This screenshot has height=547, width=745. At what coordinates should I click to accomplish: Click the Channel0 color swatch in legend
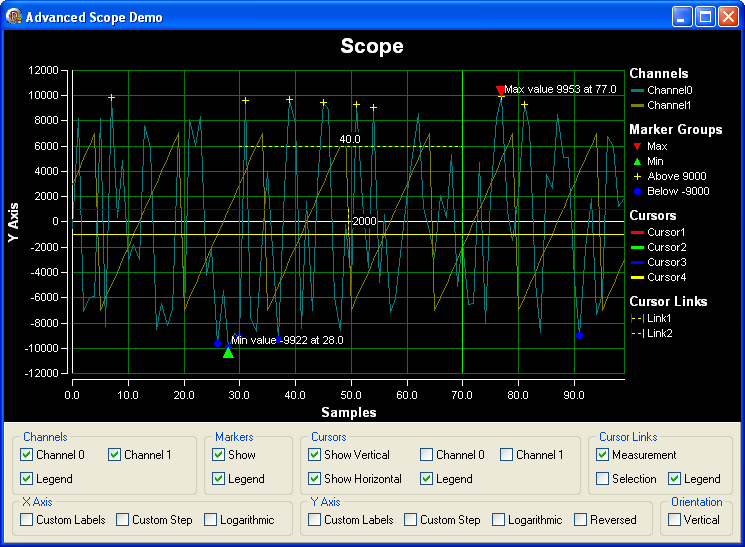637,91
